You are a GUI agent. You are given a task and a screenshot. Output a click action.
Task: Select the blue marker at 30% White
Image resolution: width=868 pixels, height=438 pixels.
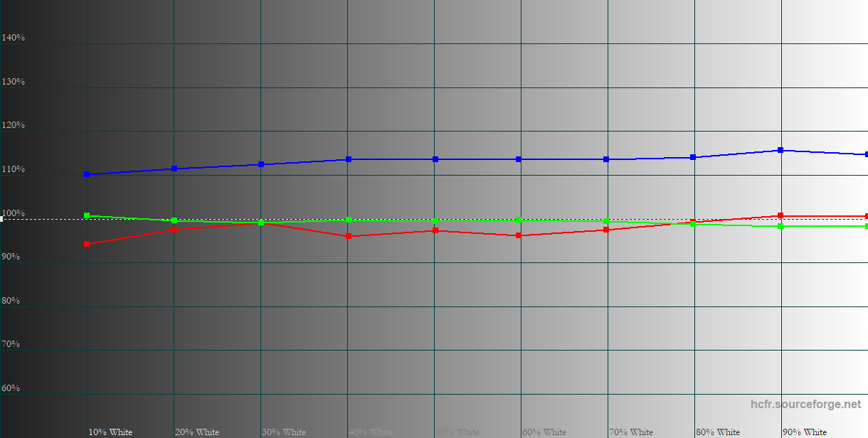(261, 164)
